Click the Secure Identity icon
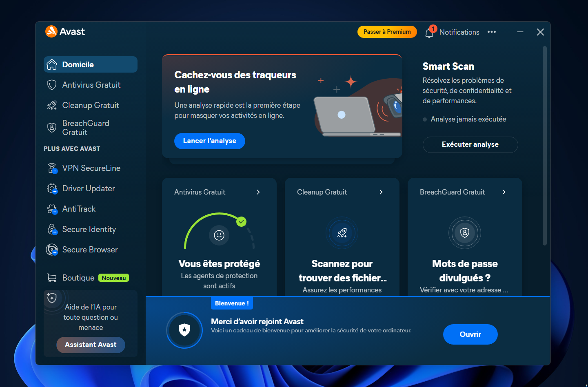Screen dimensions: 588x387 [52, 229]
